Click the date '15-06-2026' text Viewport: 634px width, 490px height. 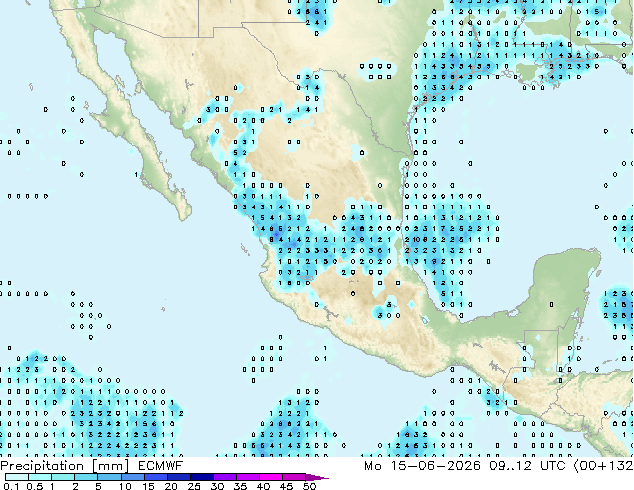click(x=435, y=466)
